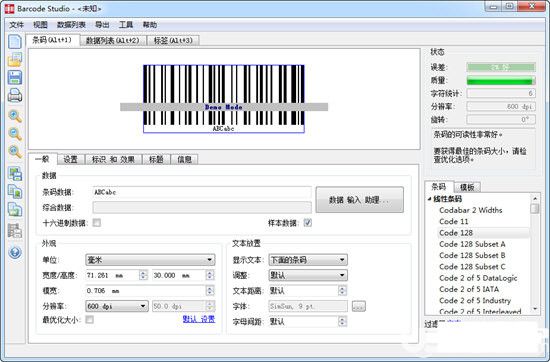Open the 单位 dropdown showing 毫米
The height and width of the screenshot is (362, 550).
point(150,260)
